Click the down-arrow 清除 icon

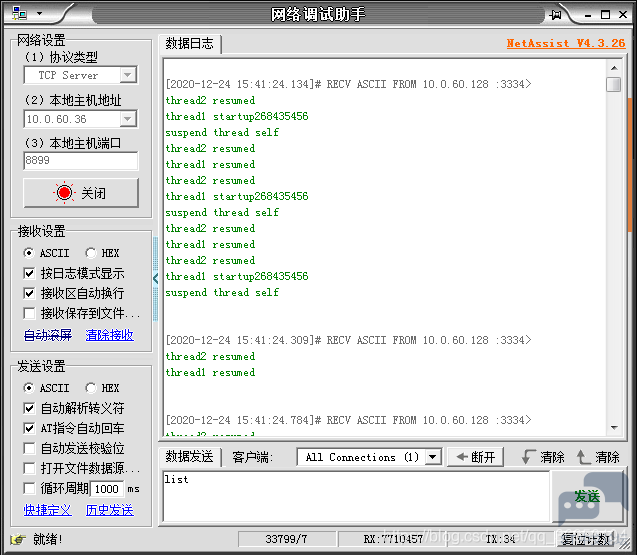click(x=528, y=457)
